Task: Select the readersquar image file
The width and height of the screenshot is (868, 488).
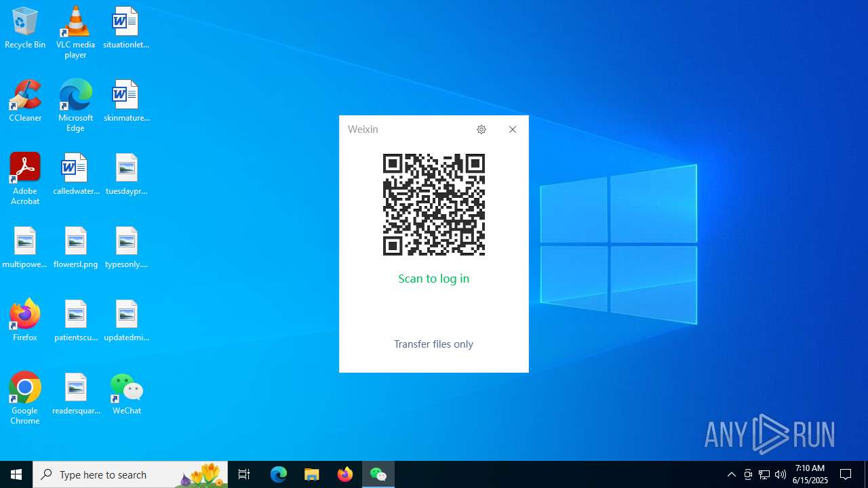Action: click(x=75, y=394)
